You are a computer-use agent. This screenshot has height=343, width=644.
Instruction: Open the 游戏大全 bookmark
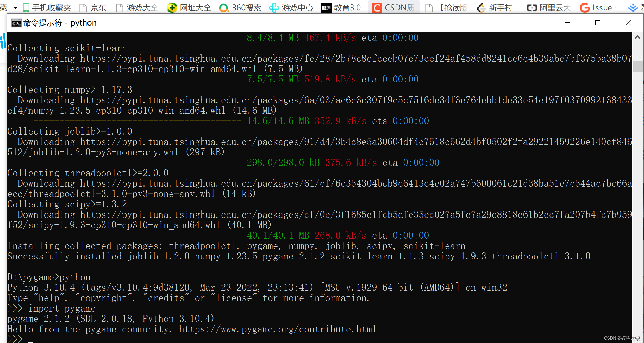(x=137, y=8)
